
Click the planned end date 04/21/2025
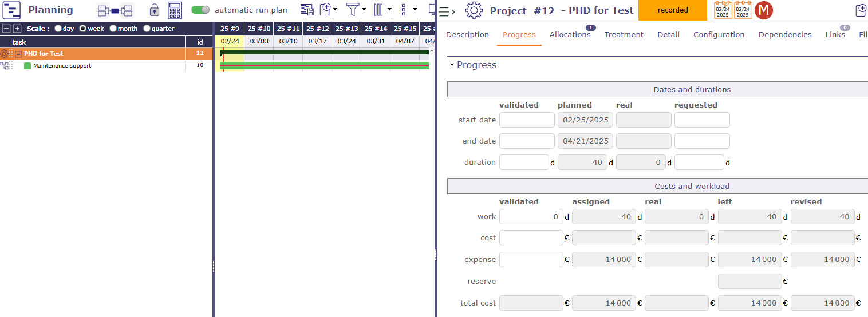click(x=585, y=141)
